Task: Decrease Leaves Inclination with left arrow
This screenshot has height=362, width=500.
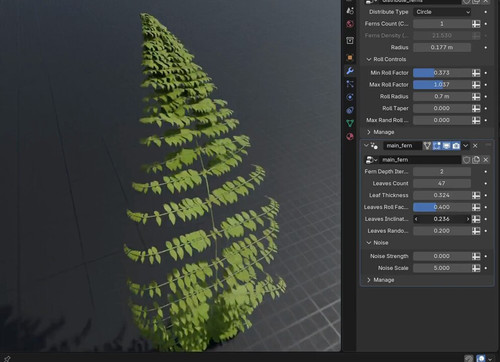Action: [x=416, y=219]
